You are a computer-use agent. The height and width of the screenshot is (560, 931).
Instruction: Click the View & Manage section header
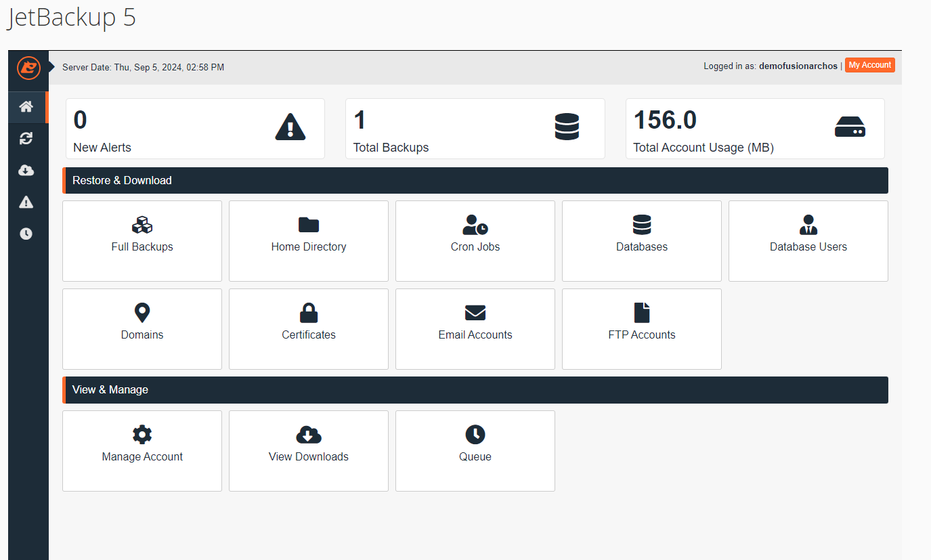pos(475,390)
